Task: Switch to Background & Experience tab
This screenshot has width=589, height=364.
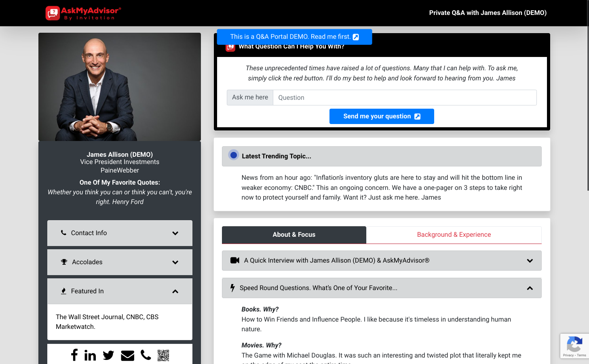Action: [x=454, y=235]
